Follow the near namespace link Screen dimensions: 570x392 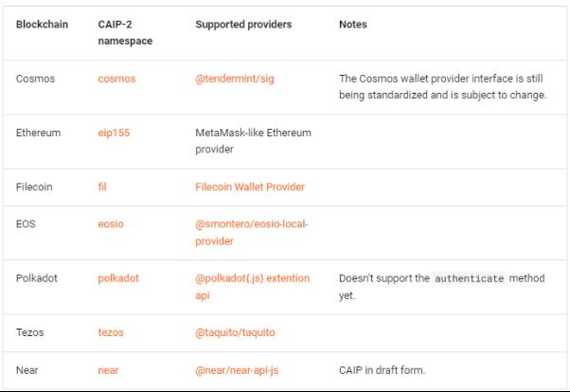pyautogui.click(x=109, y=371)
